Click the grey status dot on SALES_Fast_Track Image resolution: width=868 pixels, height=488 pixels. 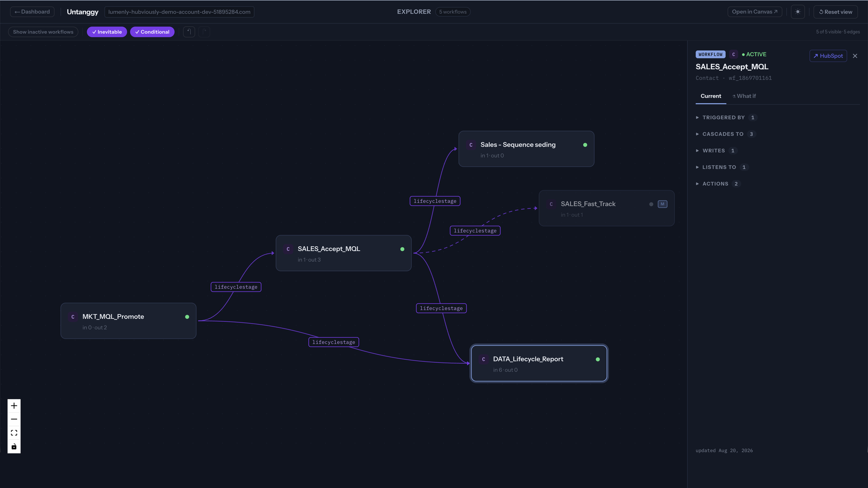tap(651, 204)
